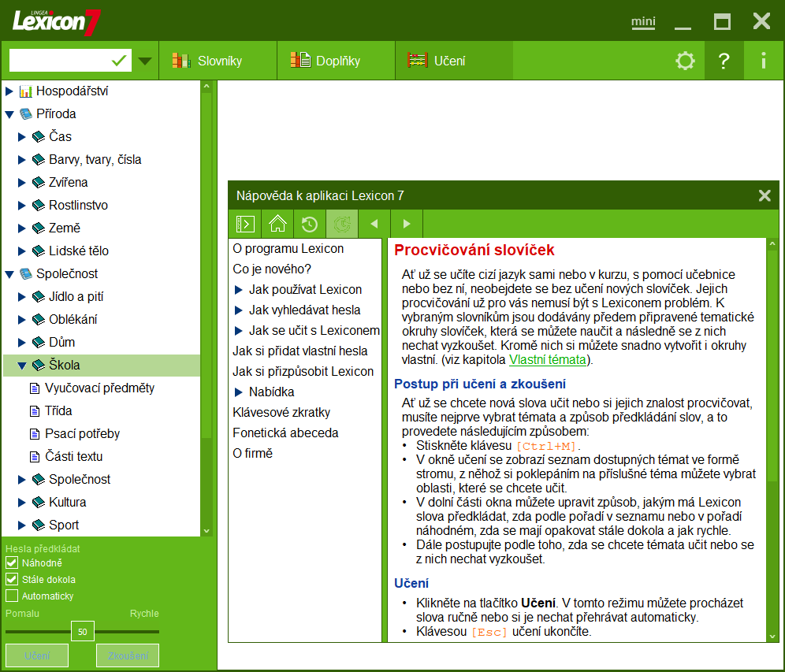Expand the Hospodářství tree node
The image size is (785, 672).
point(9,91)
